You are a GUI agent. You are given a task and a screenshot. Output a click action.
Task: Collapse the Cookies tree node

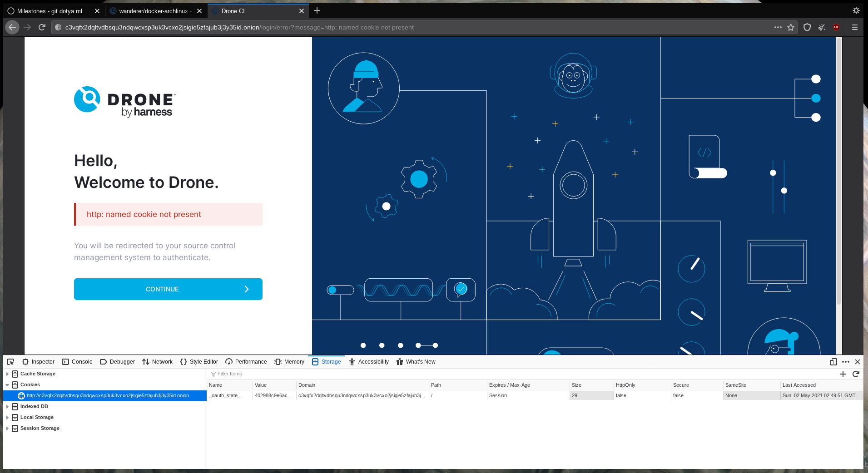(x=7, y=385)
